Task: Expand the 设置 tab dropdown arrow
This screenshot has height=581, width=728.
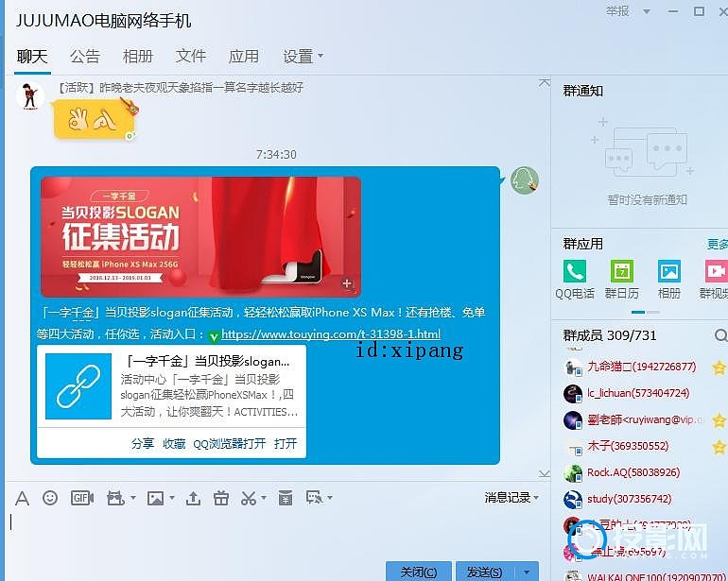Action: (x=321, y=56)
